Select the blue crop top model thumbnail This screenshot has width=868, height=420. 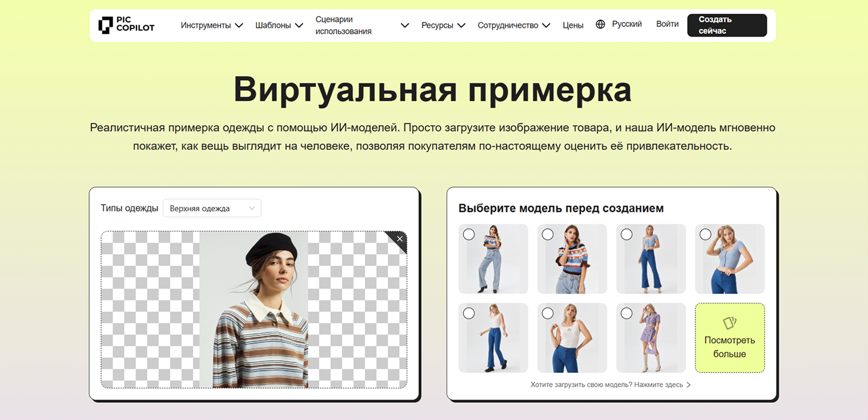[730, 259]
